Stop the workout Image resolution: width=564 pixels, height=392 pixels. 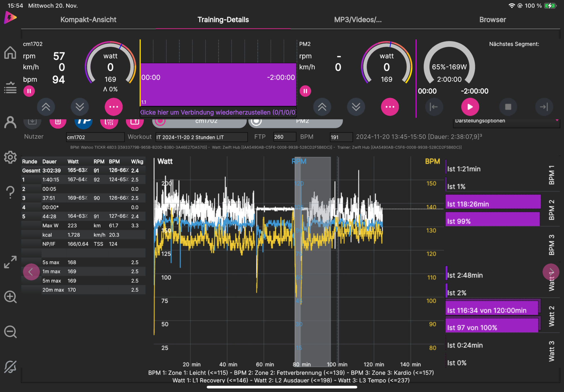pos(508,107)
